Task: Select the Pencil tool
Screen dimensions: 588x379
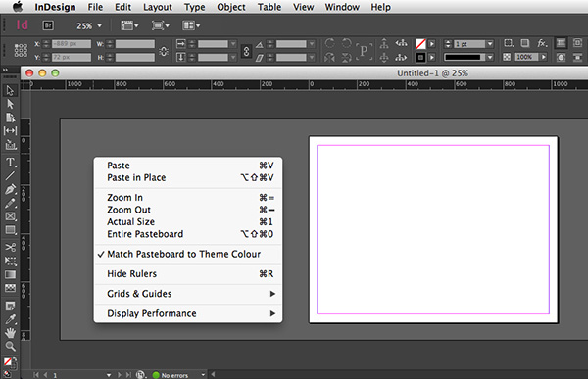Action: click(x=10, y=203)
